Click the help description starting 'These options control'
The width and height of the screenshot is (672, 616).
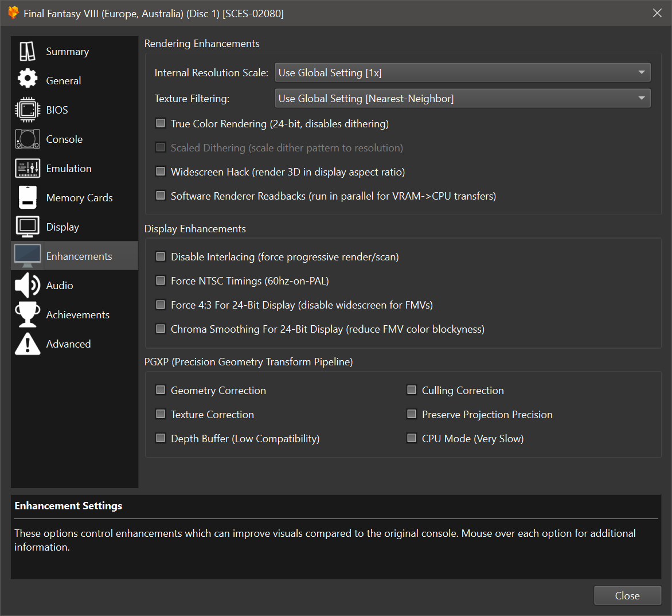click(x=325, y=540)
